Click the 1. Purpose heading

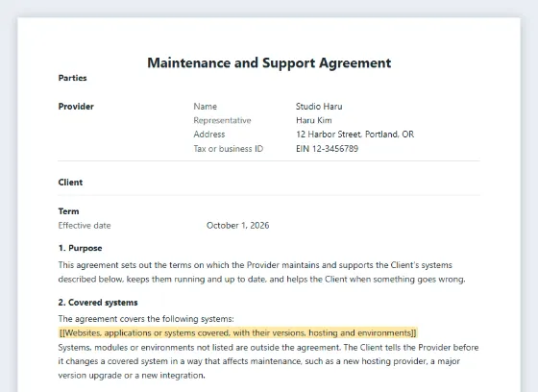[81, 248]
